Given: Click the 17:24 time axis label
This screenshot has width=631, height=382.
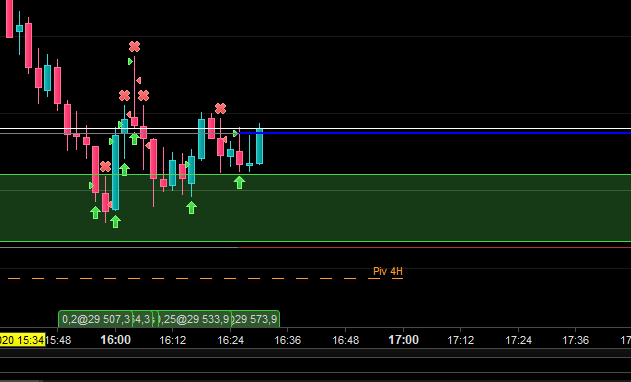Looking at the screenshot, I should [518, 341].
